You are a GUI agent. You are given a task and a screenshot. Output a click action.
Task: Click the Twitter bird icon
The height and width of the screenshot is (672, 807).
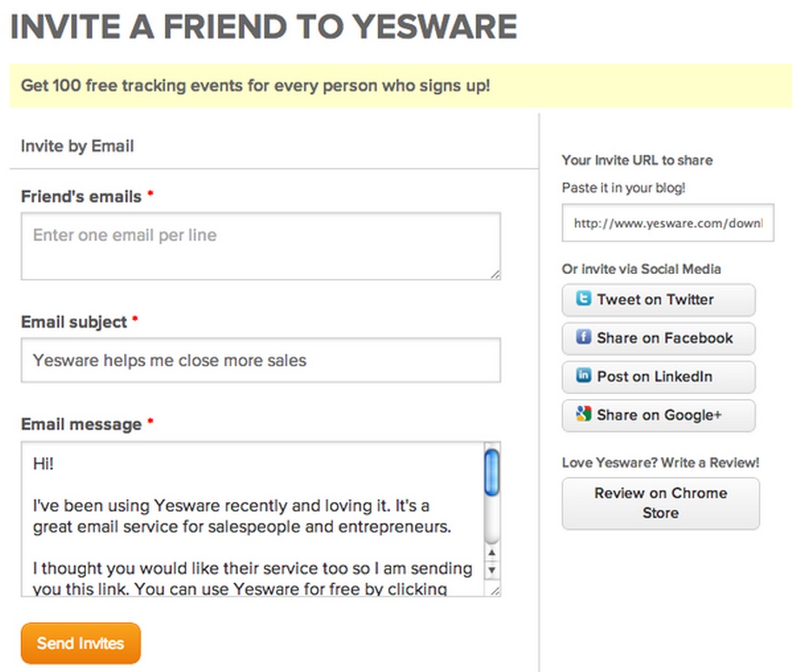tap(583, 299)
